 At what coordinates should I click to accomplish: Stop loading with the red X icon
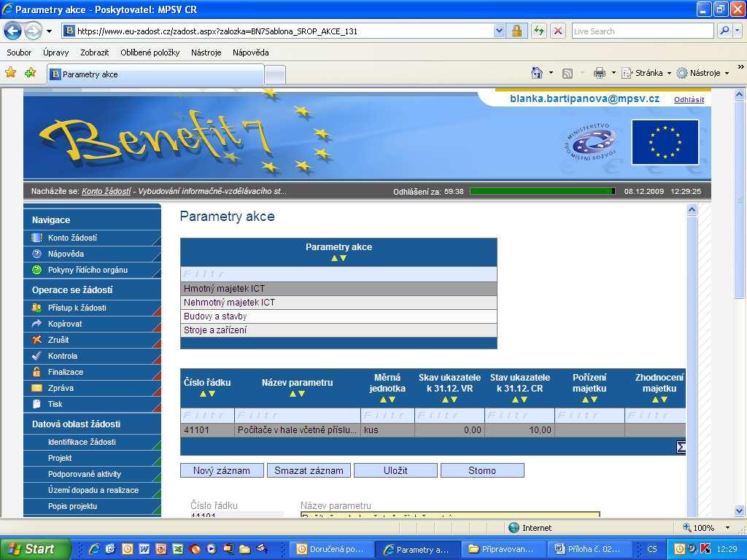[x=558, y=31]
